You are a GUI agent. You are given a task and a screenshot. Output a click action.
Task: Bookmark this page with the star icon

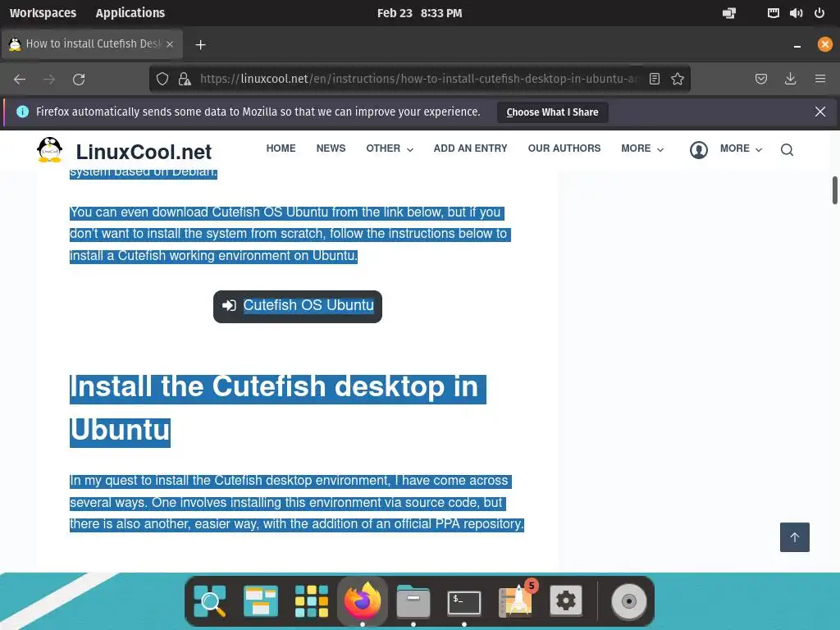[678, 80]
